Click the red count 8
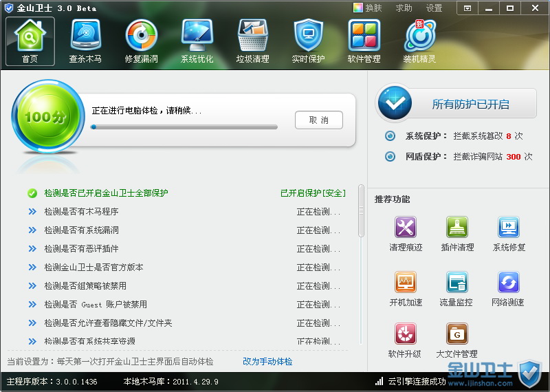This screenshot has height=392, width=550. pos(509,136)
